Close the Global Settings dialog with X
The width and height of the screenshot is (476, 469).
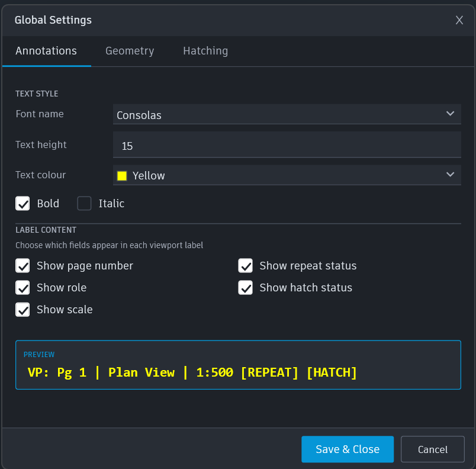[459, 20]
